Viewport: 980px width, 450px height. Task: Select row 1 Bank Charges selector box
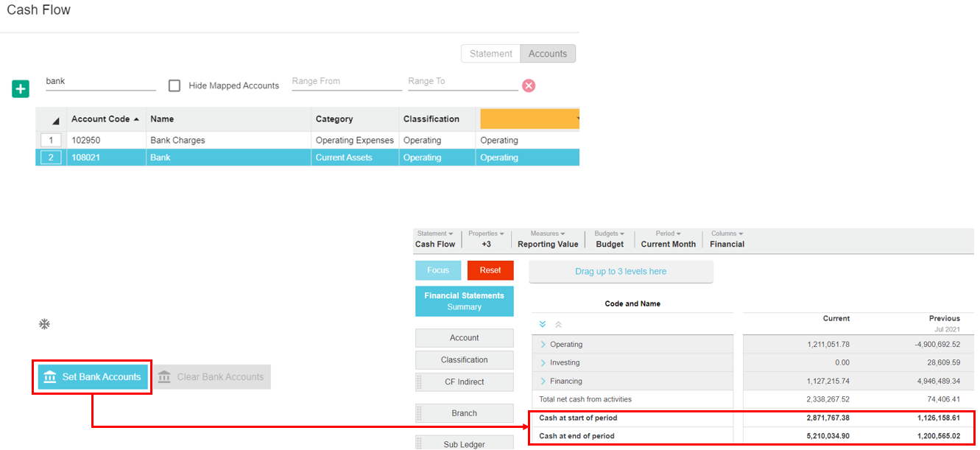click(51, 140)
